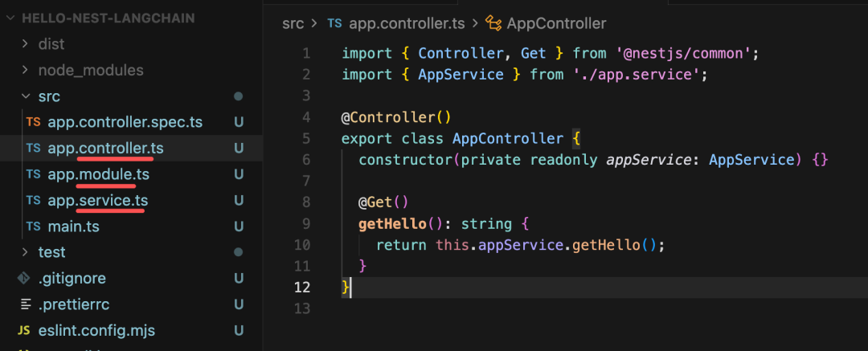Click the git icon beside .gitignore
868x351 pixels.
point(24,279)
